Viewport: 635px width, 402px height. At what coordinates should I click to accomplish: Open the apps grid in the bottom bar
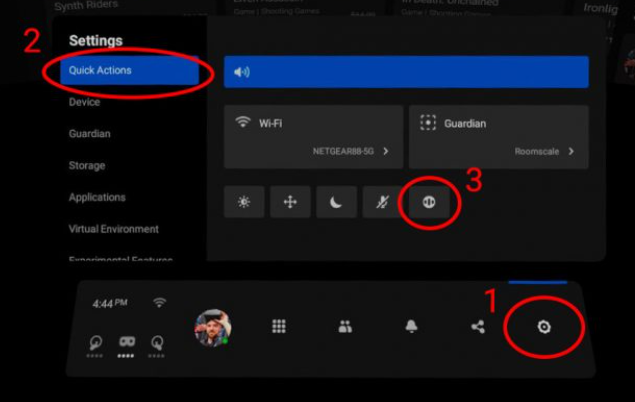(x=280, y=326)
